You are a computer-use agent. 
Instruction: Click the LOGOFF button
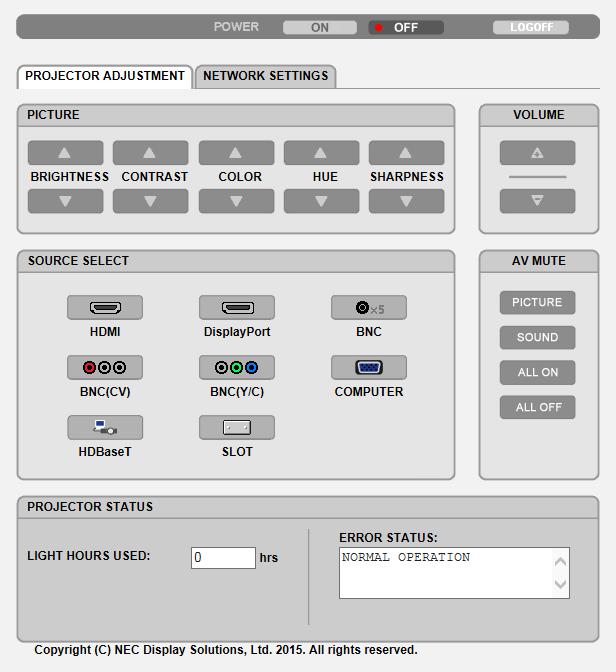(531, 27)
